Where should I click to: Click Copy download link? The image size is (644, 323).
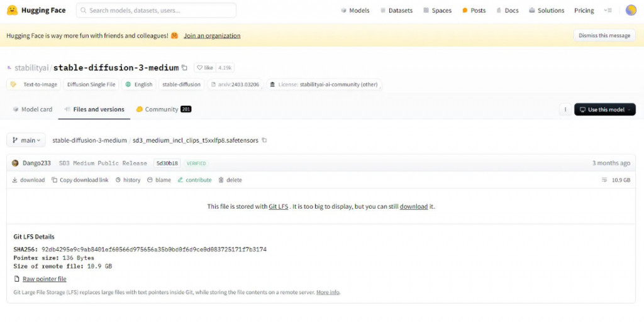click(x=80, y=180)
